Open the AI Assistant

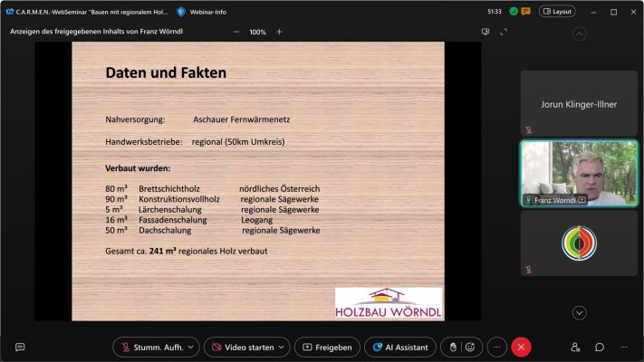400,348
